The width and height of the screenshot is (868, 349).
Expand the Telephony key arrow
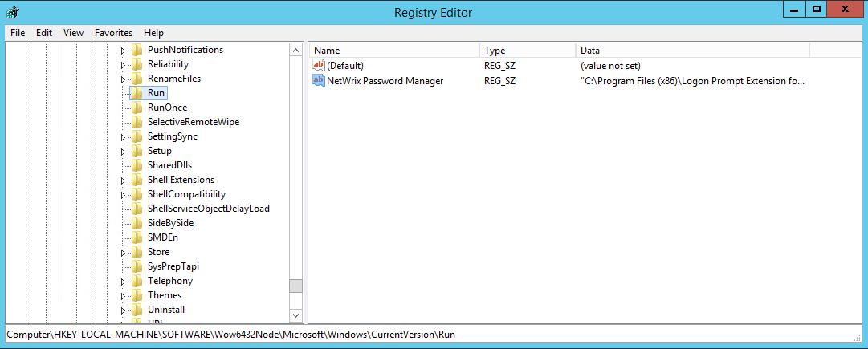pyautogui.click(x=124, y=282)
